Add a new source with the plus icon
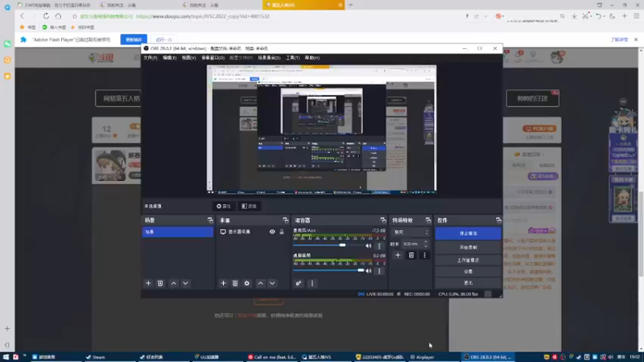Screen dimensions: 644x362 224,283
